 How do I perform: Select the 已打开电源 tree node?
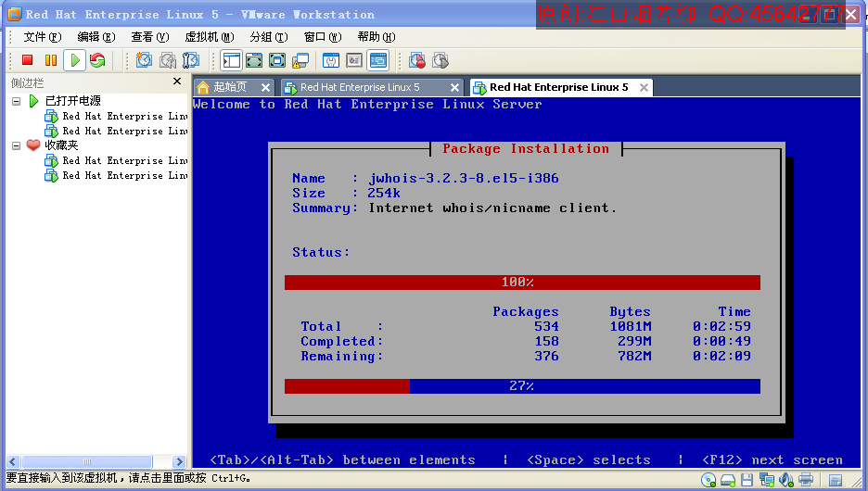point(73,101)
